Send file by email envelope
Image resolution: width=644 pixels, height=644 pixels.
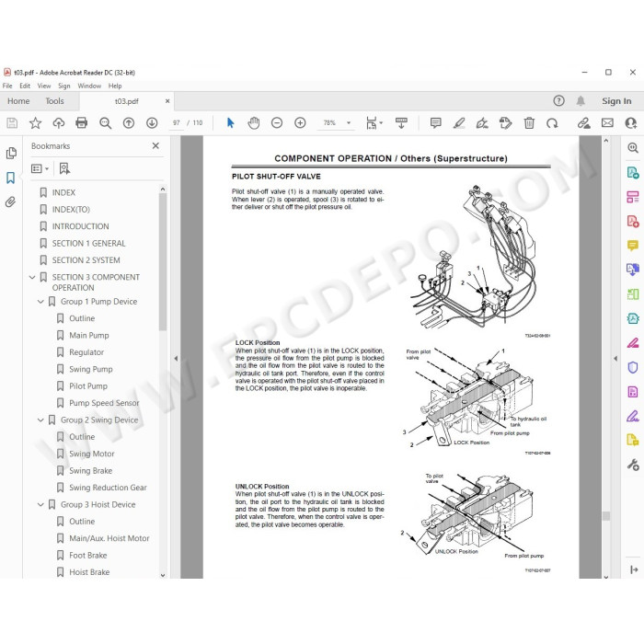click(x=607, y=122)
